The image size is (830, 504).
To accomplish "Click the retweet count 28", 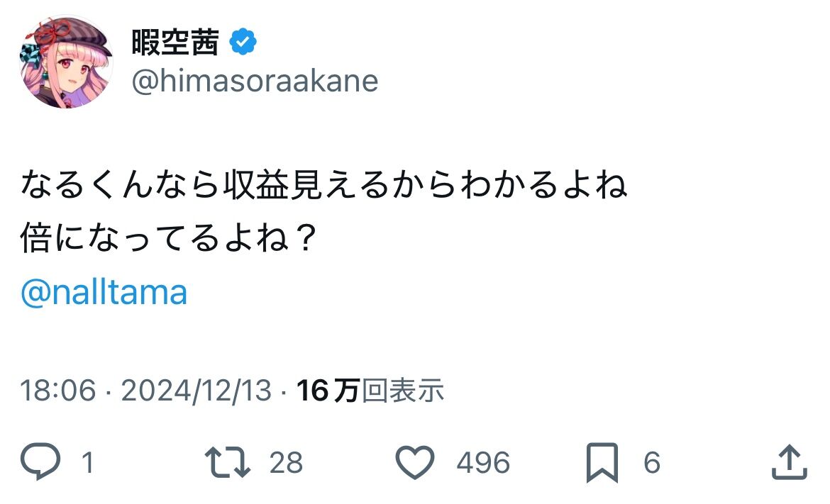I will pos(287,464).
